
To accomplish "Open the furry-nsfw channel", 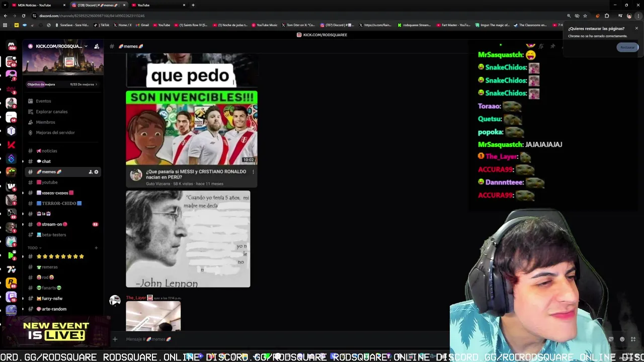I will [x=63, y=299].
